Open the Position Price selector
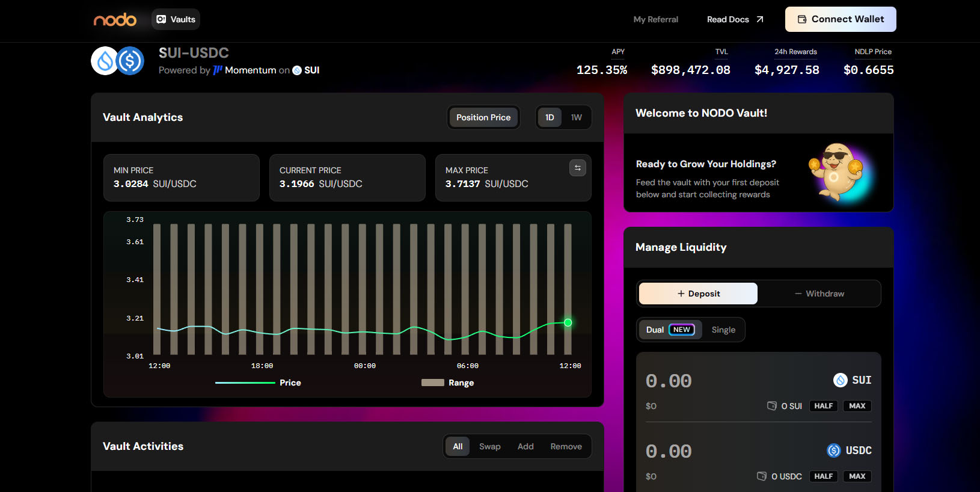Viewport: 980px width, 492px height. [x=483, y=117]
